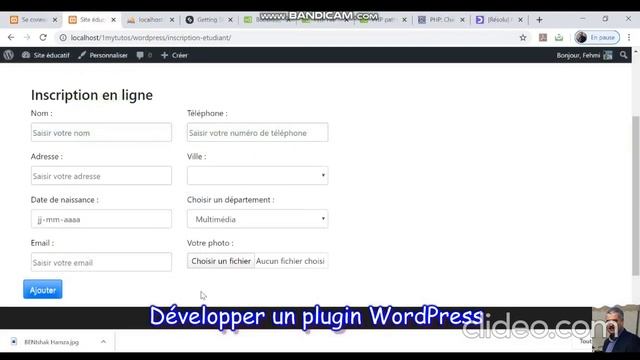Click the Date de naissance field
Screen dimensions: 640x360
tap(101, 219)
